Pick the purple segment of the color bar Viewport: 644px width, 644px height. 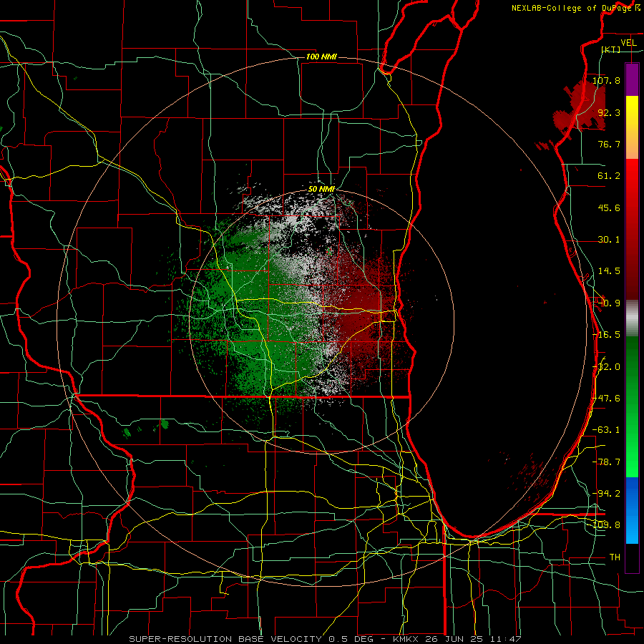pyautogui.click(x=632, y=80)
